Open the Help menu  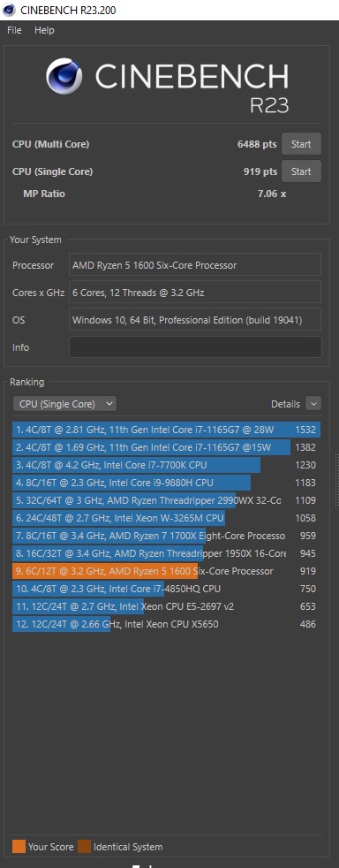(44, 30)
